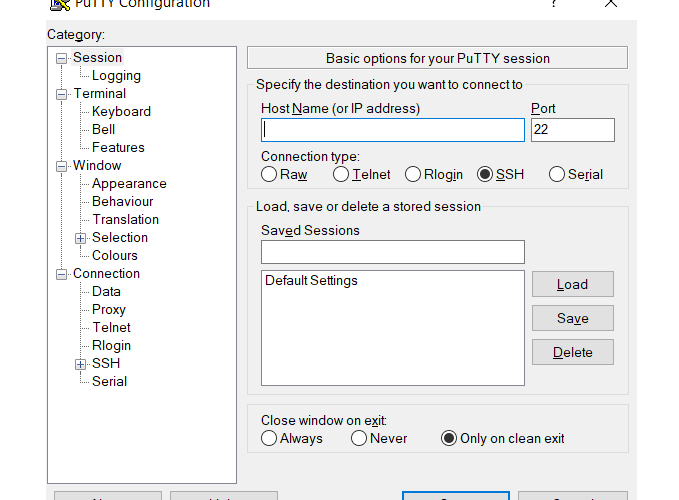Open the Telnet category in tree
The height and width of the screenshot is (500, 679).
(111, 327)
